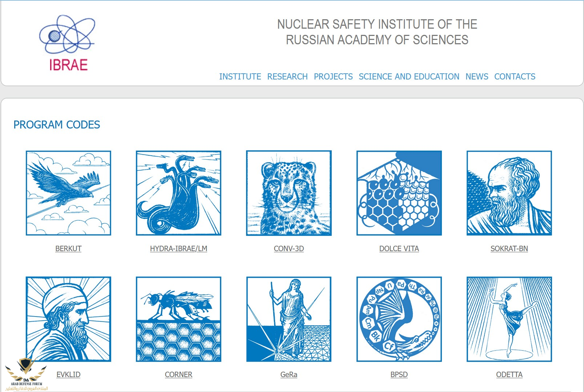
Task: Open the GeRa goddess illustration
Action: [x=289, y=319]
